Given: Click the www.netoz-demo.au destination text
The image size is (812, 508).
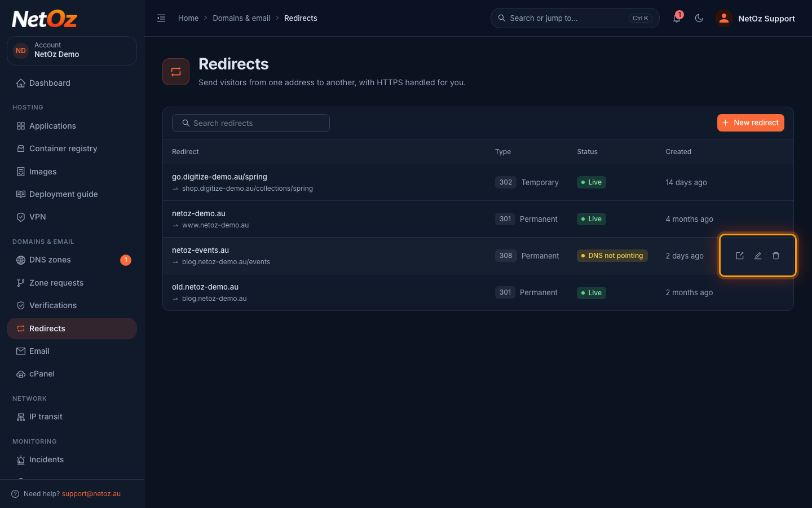Looking at the screenshot, I should [215, 225].
